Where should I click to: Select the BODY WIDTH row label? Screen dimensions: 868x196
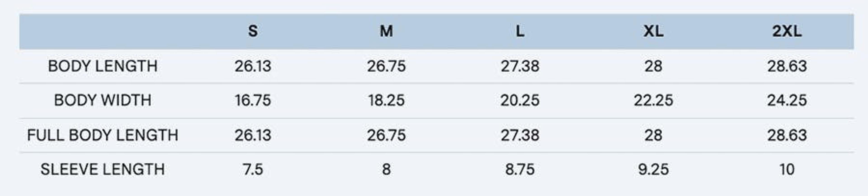[x=103, y=100]
